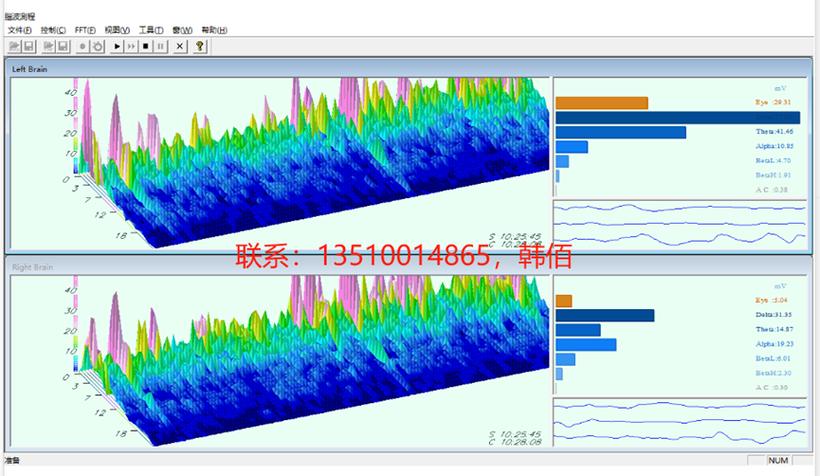Open the 文件(F) menu

point(19,30)
